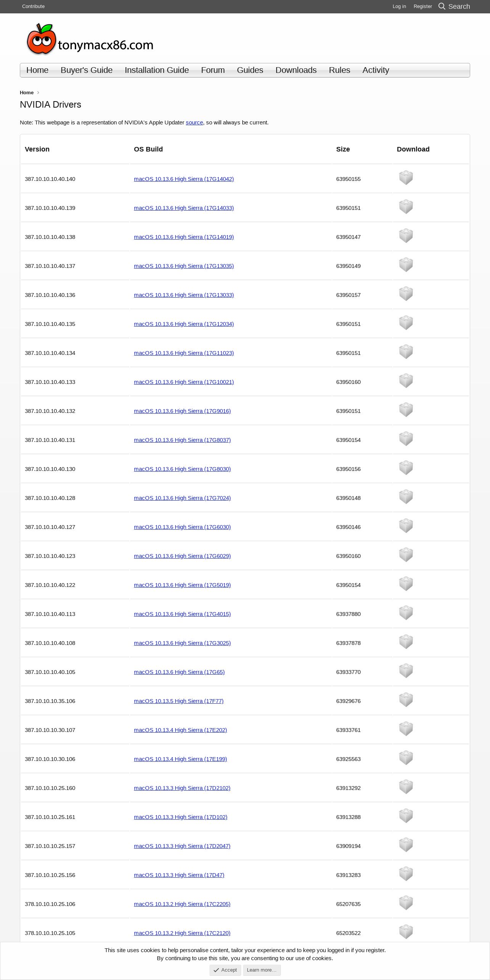Click download icon for version 387.10.10.10.40.133
The image size is (490, 980).
coord(406,381)
